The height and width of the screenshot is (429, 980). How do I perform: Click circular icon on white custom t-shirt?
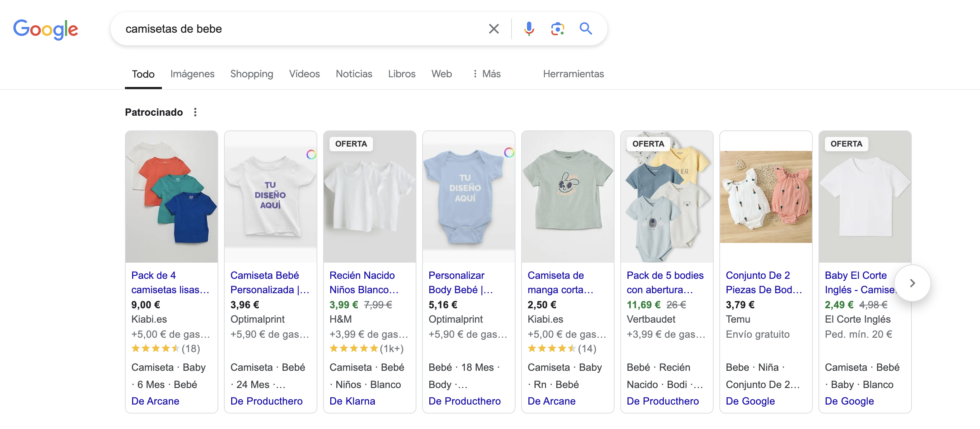tap(311, 154)
